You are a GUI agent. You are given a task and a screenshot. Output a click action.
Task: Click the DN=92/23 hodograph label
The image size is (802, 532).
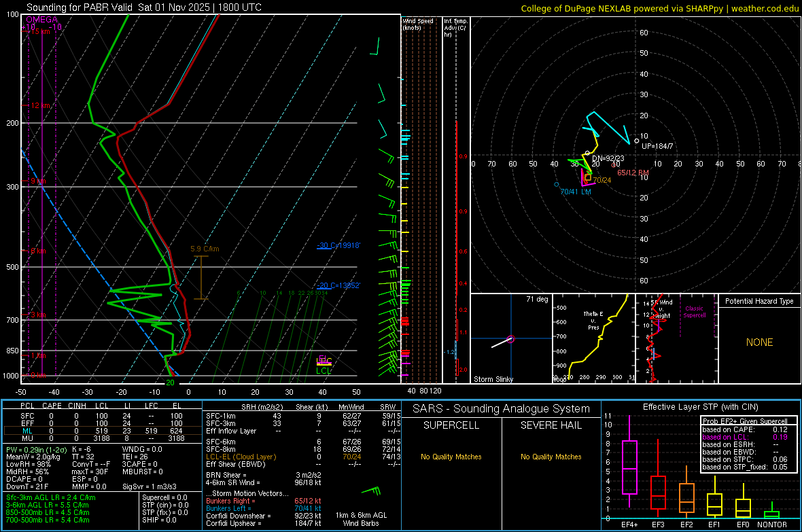pyautogui.click(x=608, y=158)
